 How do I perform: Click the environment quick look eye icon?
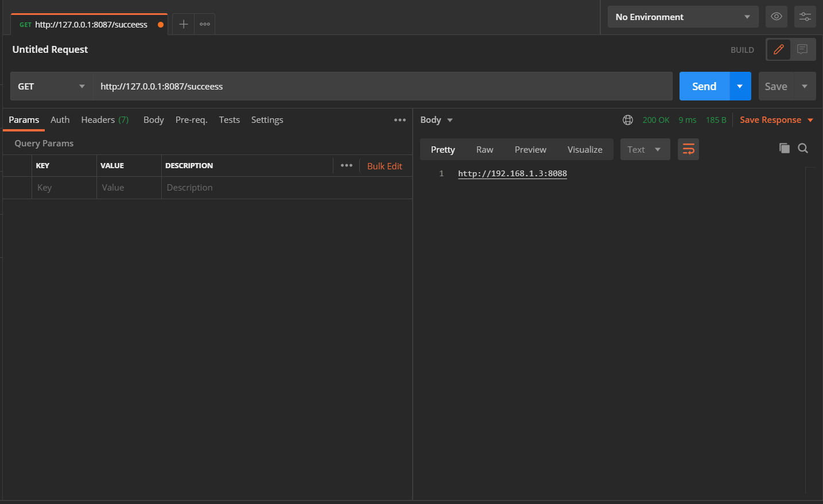tap(777, 17)
